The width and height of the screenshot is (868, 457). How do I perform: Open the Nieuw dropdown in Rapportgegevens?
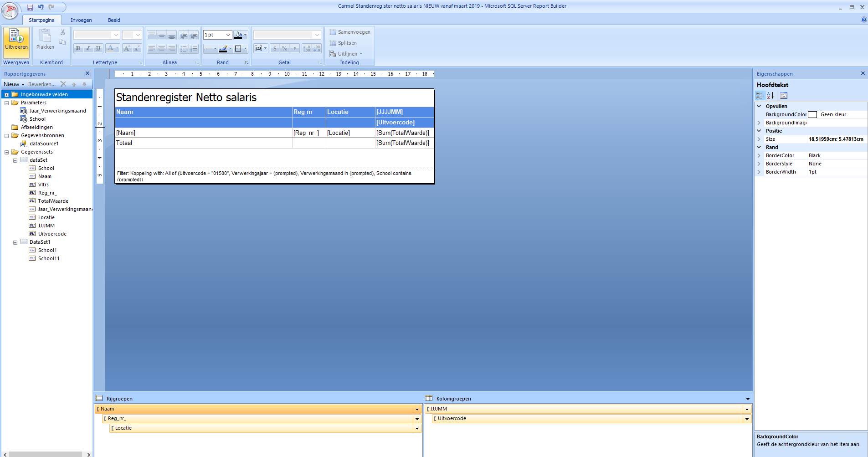point(14,84)
